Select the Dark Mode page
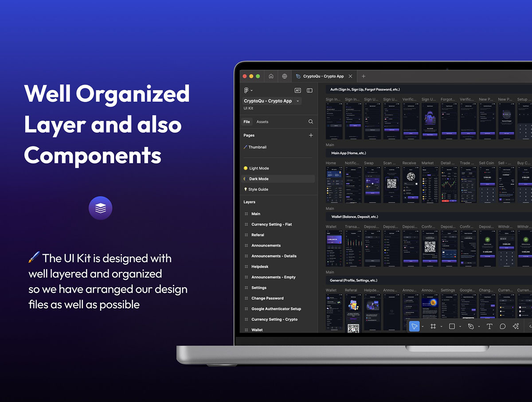This screenshot has height=402, width=532. 278,179
